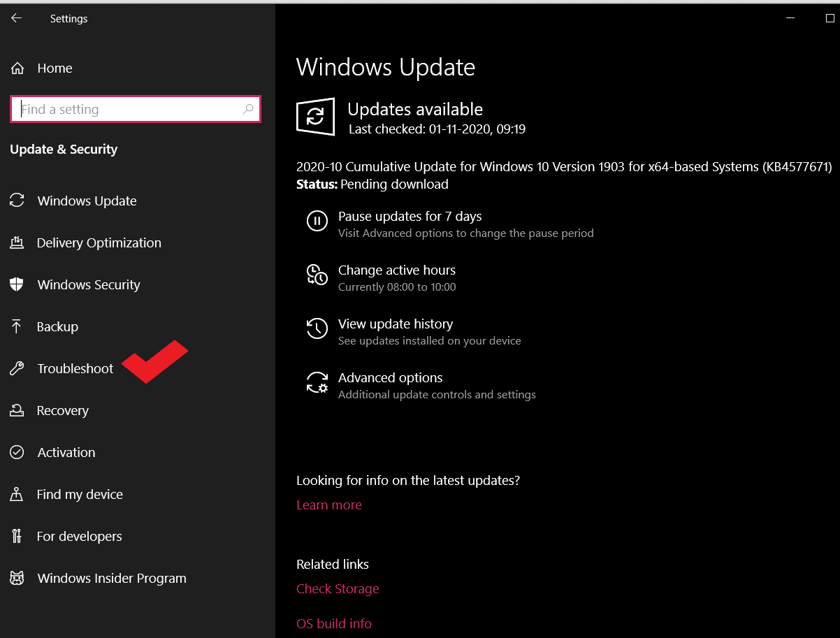Click the Troubleshoot wrench icon

click(x=17, y=368)
